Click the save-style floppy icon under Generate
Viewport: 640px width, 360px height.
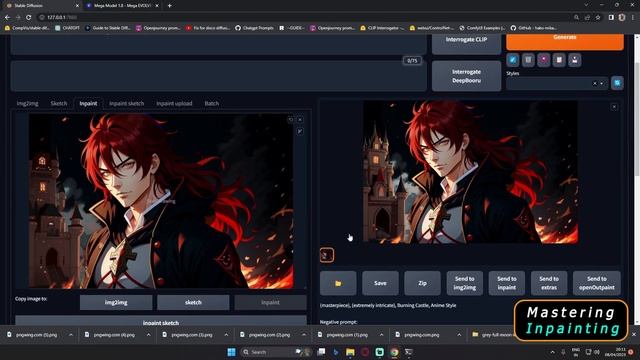575,60
